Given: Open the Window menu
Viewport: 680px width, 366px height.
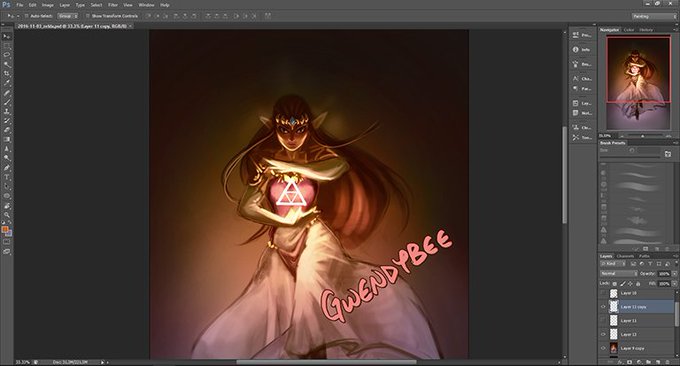Looking at the screenshot, I should pyautogui.click(x=146, y=5).
